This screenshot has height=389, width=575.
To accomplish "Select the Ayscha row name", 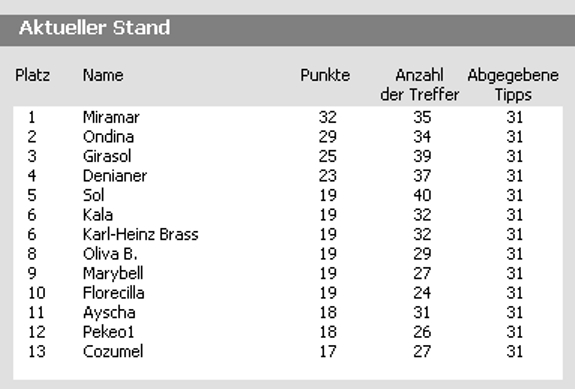I will (109, 313).
